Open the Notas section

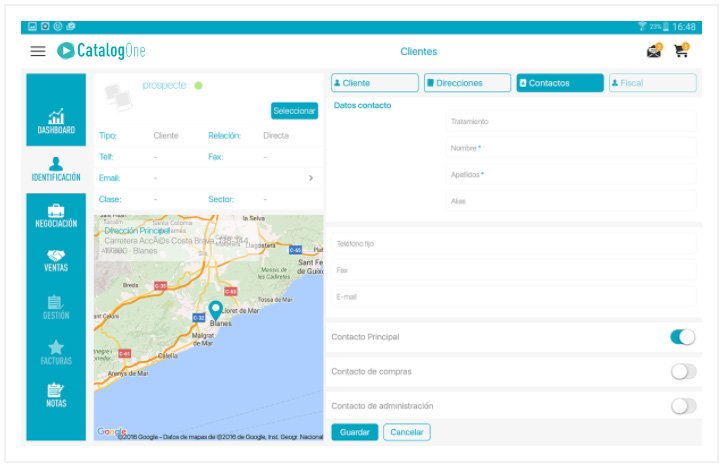tap(56, 396)
